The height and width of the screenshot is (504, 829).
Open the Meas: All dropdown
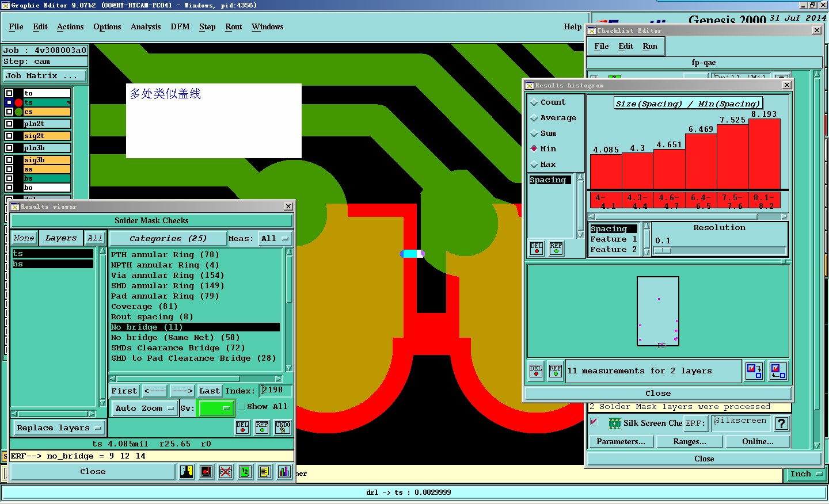275,239
